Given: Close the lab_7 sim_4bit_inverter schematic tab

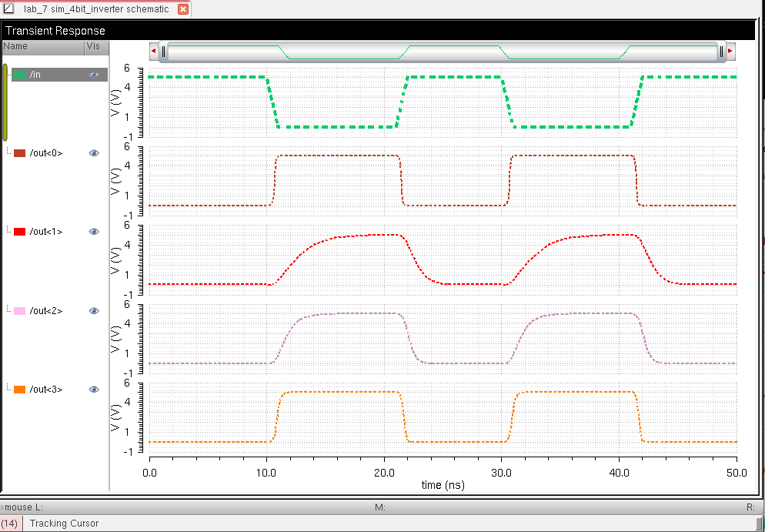Looking at the screenshot, I should pos(183,9).
